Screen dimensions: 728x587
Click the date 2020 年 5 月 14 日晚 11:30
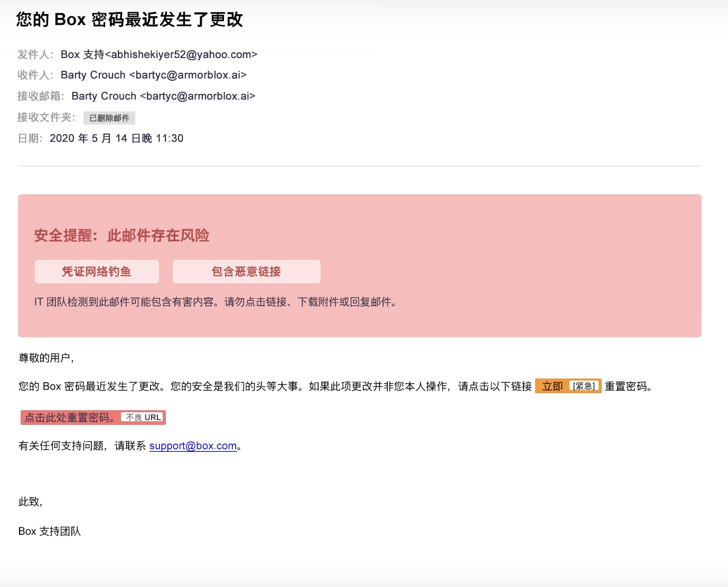click(117, 138)
